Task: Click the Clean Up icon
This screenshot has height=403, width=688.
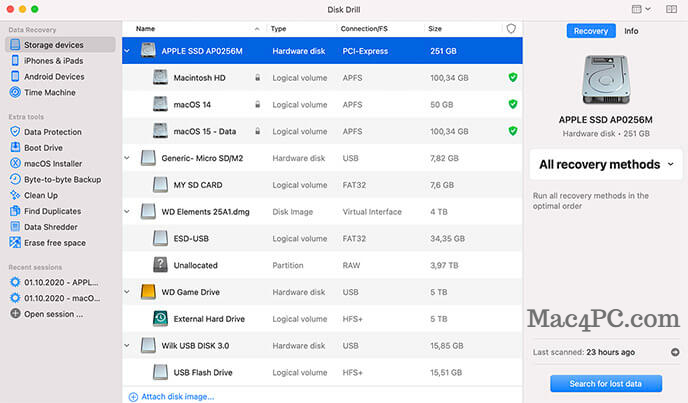Action: click(15, 195)
